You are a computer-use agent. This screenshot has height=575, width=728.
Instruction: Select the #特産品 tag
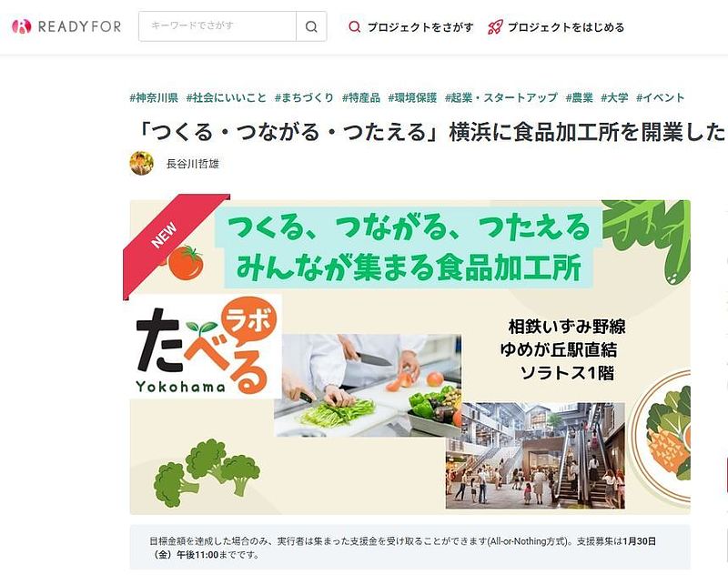360,97
